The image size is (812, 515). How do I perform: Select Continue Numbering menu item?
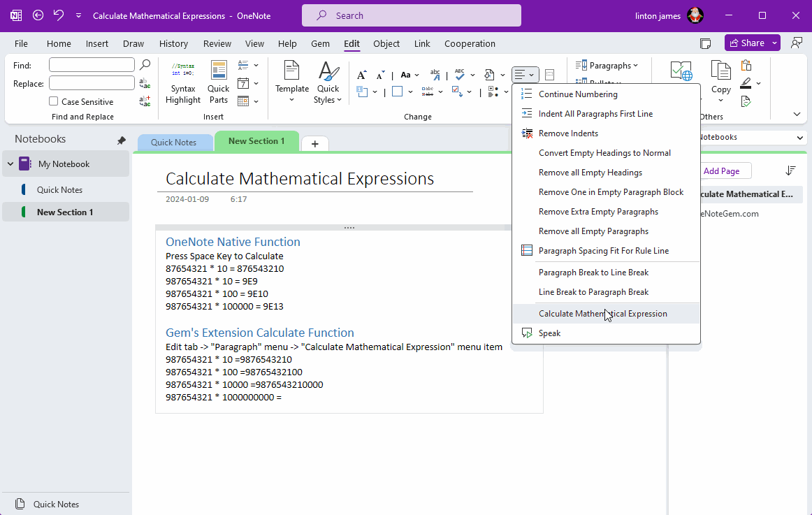pyautogui.click(x=606, y=94)
